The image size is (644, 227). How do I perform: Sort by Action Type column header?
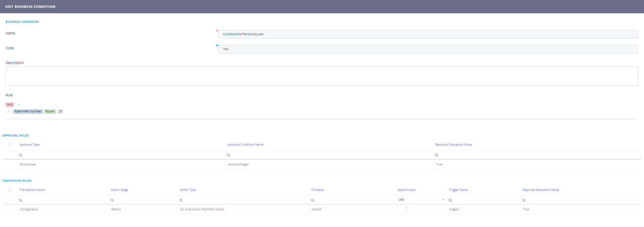(188, 190)
